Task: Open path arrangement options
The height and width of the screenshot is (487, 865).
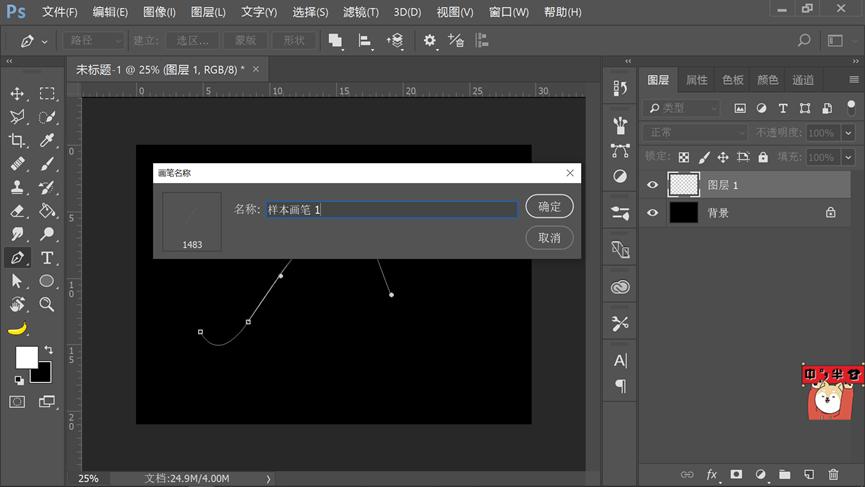Action: [395, 41]
